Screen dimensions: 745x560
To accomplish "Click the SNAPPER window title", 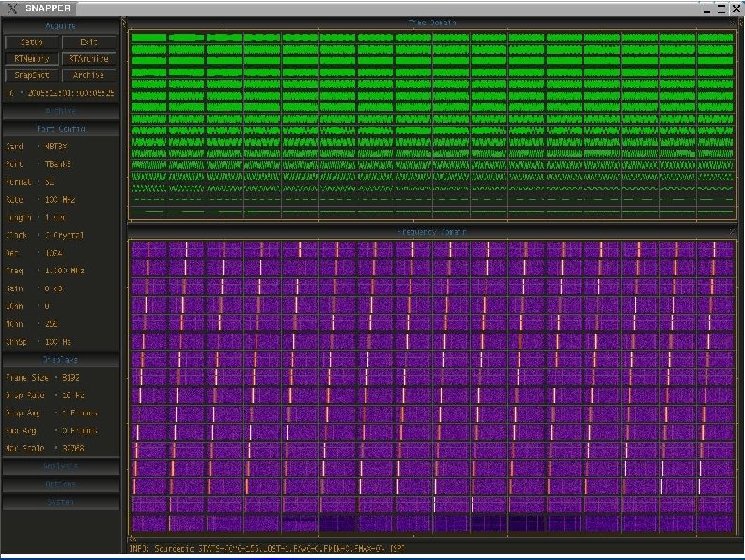I will (x=48, y=8).
